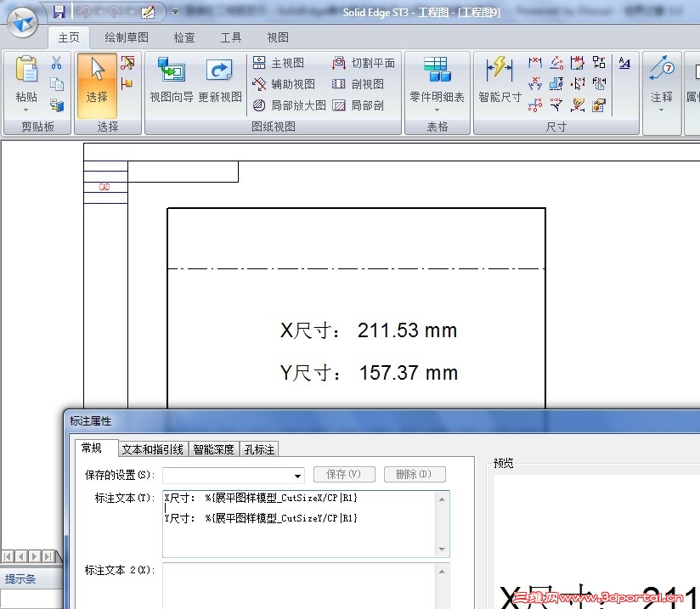Go to the last sheet with navigation arrow
Viewport: 700px width, 609px height.
[48, 556]
